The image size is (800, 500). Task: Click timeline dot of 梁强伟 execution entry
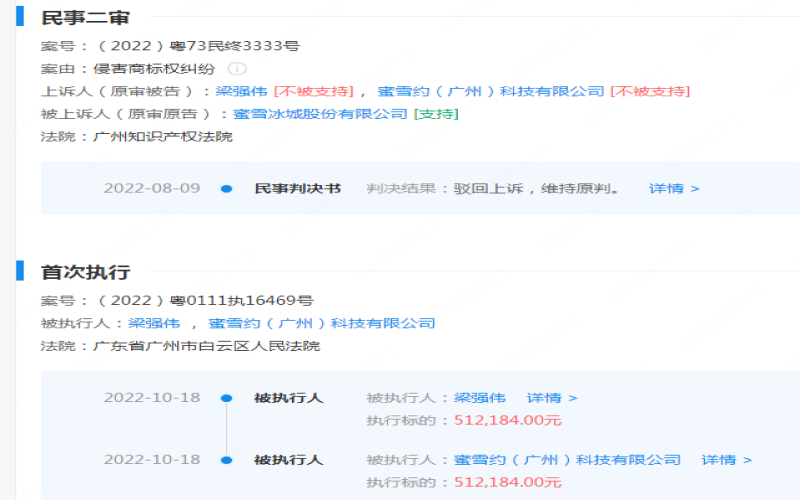pyautogui.click(x=227, y=398)
